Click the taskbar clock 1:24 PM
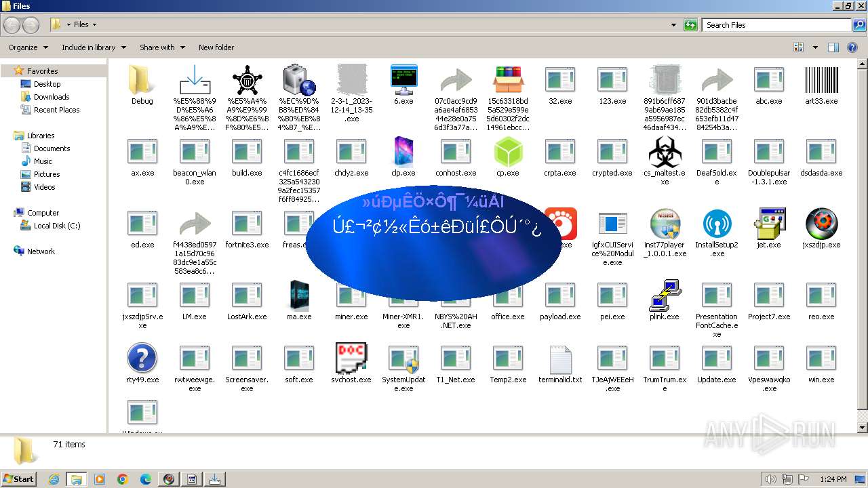The image size is (868, 488). pyautogui.click(x=833, y=479)
